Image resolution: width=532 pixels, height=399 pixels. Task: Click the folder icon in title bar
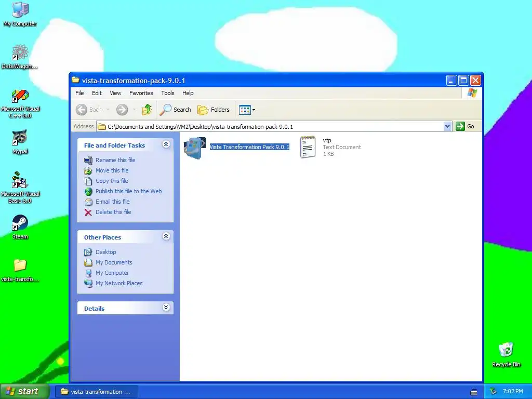coord(76,80)
